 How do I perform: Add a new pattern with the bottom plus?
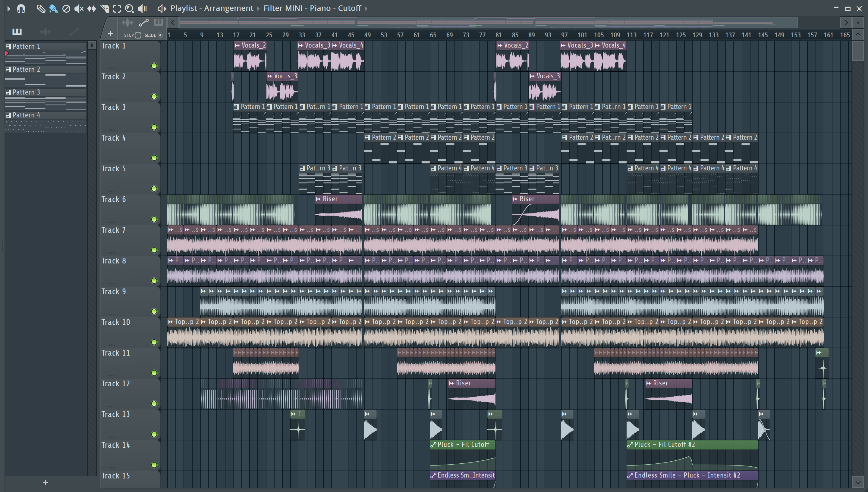(x=46, y=483)
